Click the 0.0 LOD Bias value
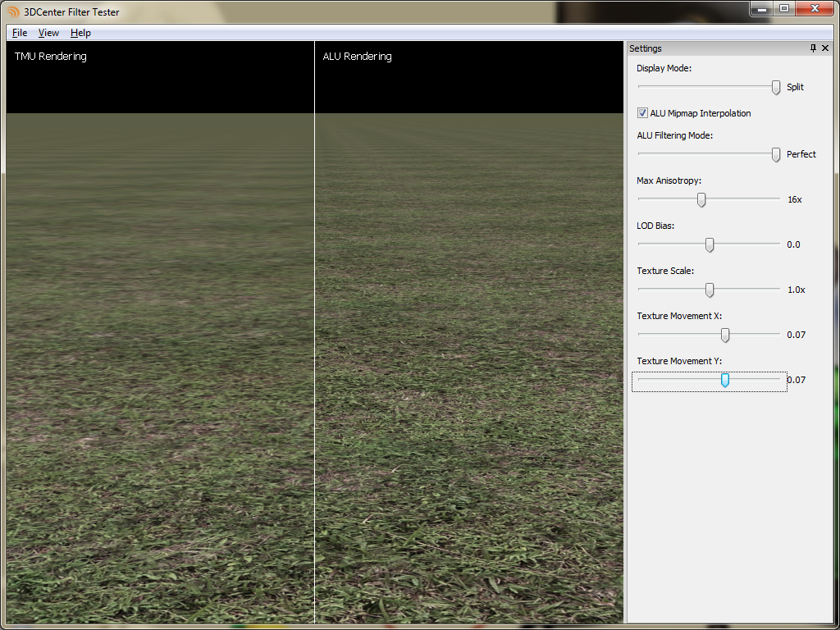The width and height of the screenshot is (840, 630). (x=793, y=244)
